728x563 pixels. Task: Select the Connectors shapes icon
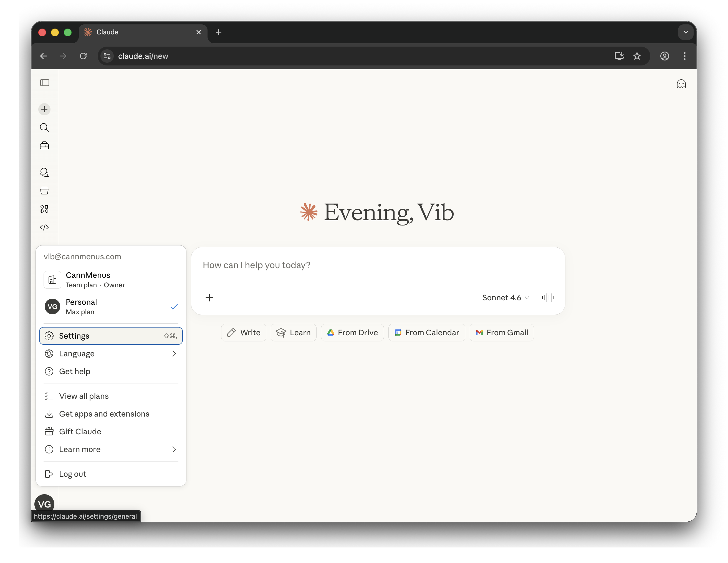pyautogui.click(x=44, y=209)
